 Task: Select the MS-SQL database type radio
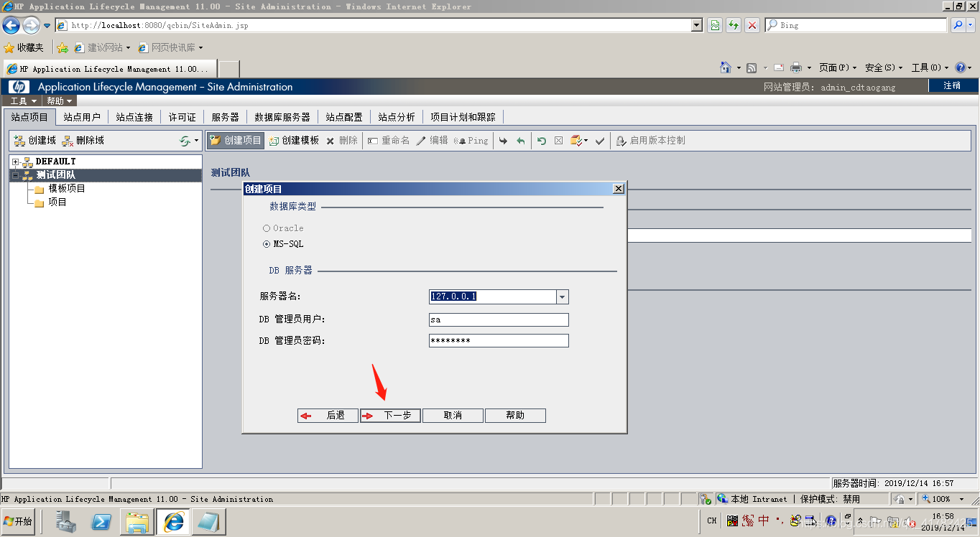(267, 244)
